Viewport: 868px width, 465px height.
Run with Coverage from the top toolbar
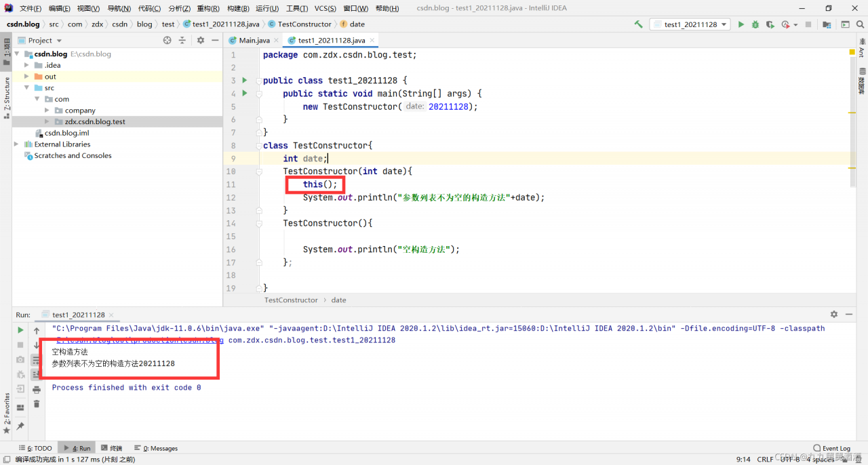[770, 24]
